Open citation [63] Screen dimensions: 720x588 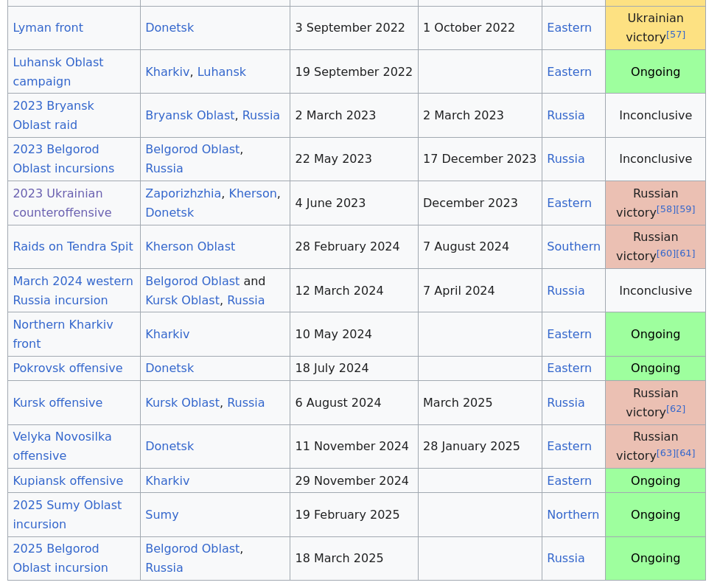[665, 453]
